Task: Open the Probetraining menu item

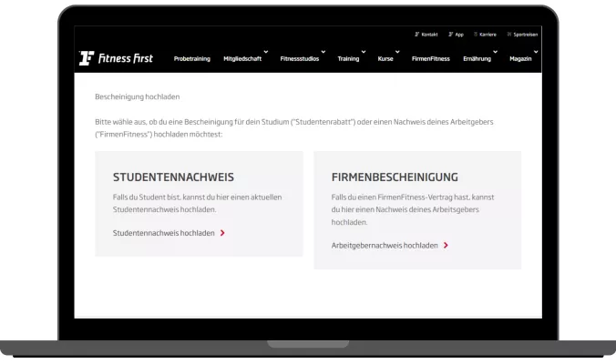Action: pyautogui.click(x=192, y=59)
